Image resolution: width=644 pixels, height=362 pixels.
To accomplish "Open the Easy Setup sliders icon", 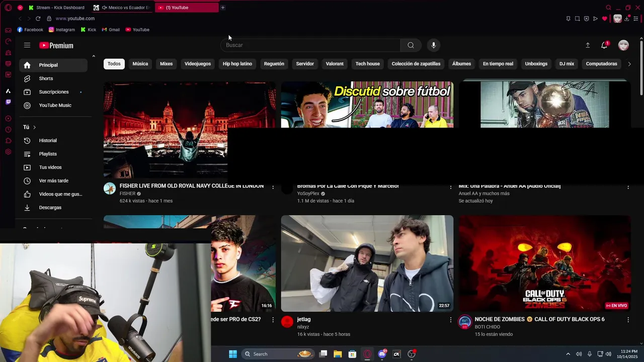I will [636, 19].
